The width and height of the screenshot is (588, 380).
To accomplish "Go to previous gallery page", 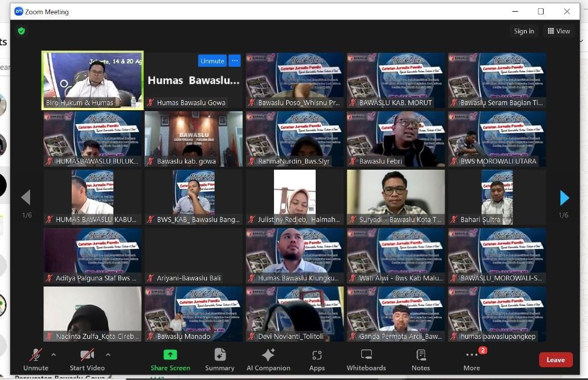I will (x=26, y=198).
